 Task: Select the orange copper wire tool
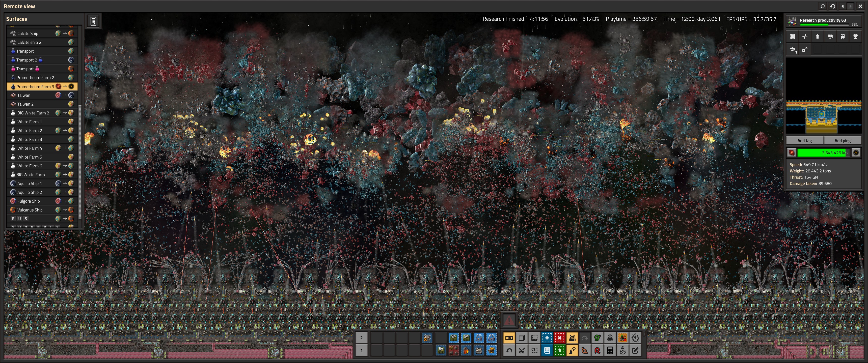click(x=585, y=351)
